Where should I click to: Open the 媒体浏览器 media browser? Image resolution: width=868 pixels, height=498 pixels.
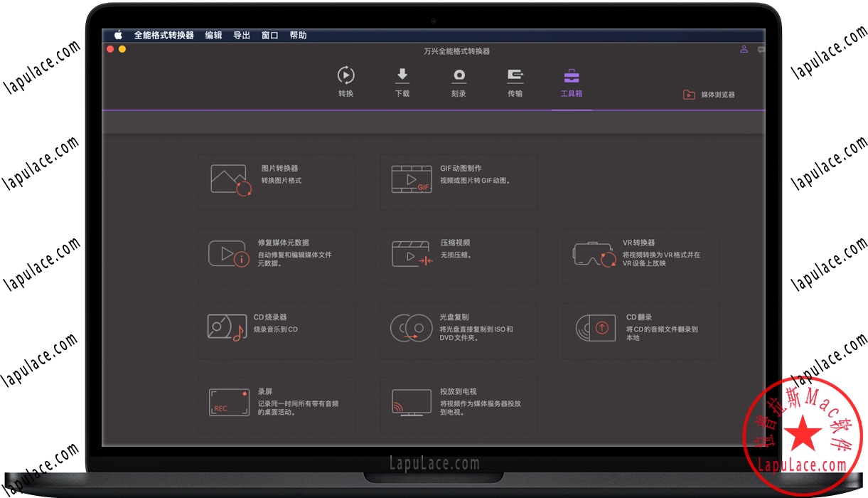[709, 94]
